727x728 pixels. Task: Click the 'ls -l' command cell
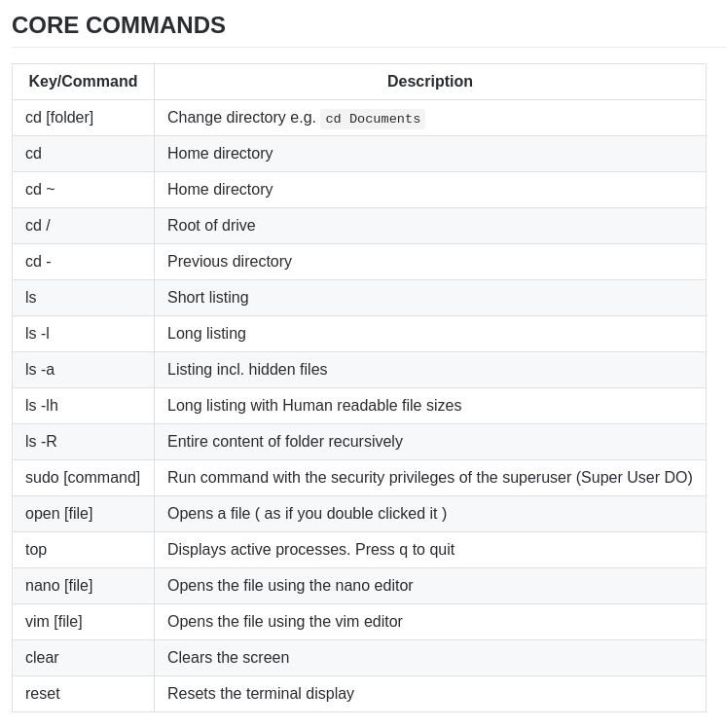pyautogui.click(x=83, y=334)
